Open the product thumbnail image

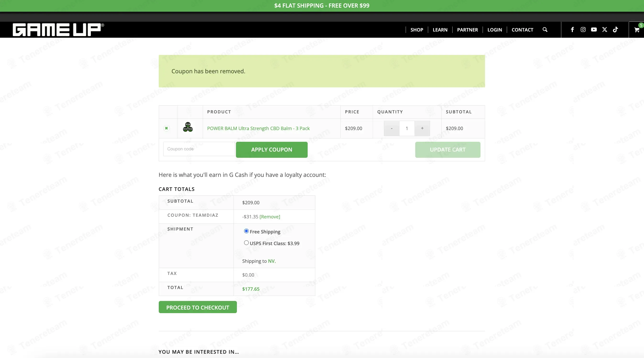[188, 127]
